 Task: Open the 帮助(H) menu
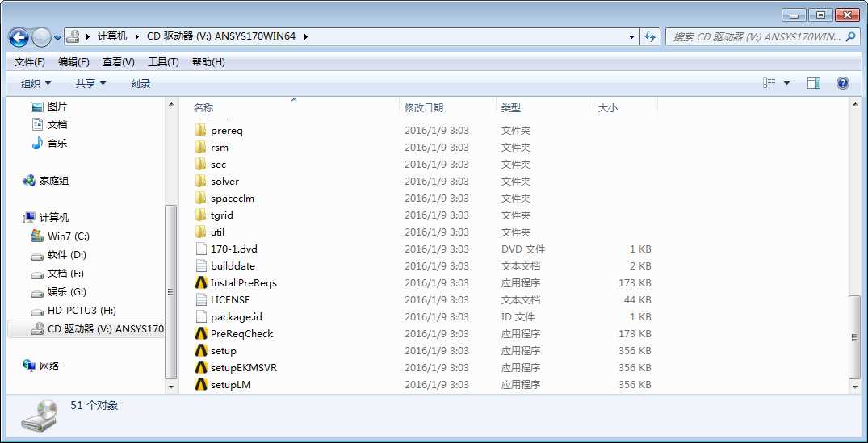(208, 62)
